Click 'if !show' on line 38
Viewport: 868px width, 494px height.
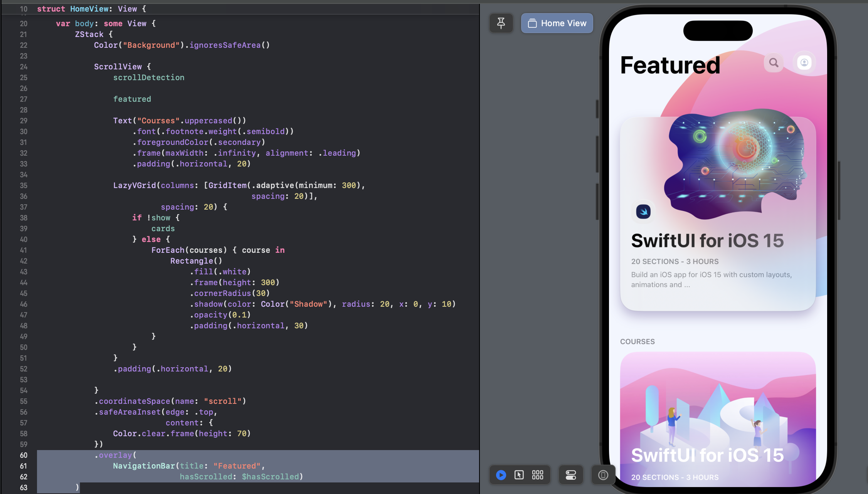coord(151,218)
